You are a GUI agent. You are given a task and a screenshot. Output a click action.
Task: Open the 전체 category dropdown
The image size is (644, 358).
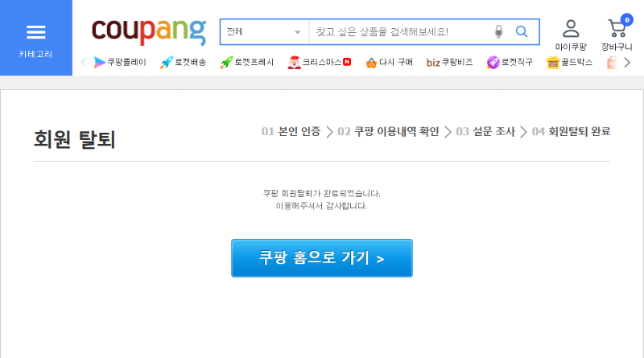pos(265,31)
